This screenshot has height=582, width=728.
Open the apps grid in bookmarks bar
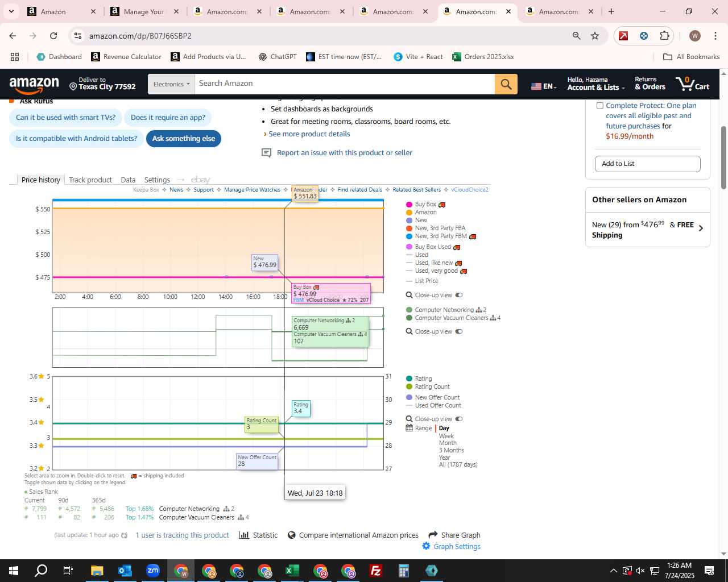[15, 57]
